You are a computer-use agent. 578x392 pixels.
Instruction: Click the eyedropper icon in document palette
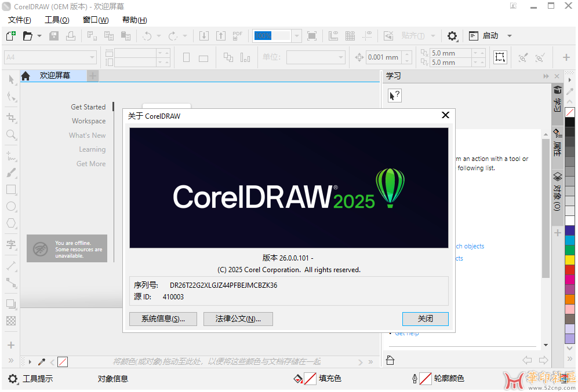pos(42,362)
